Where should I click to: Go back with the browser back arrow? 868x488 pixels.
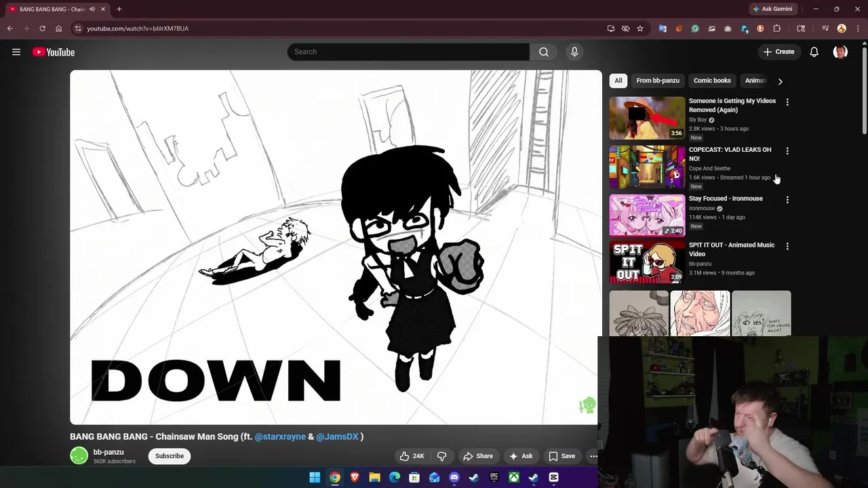click(x=10, y=28)
